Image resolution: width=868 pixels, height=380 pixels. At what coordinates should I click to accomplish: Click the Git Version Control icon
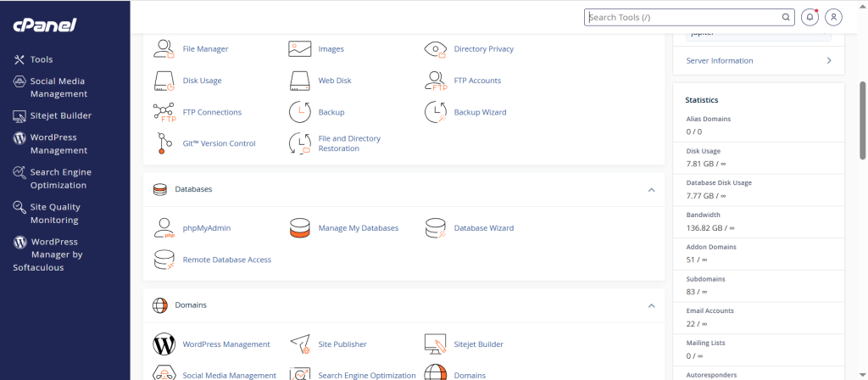[x=164, y=143]
